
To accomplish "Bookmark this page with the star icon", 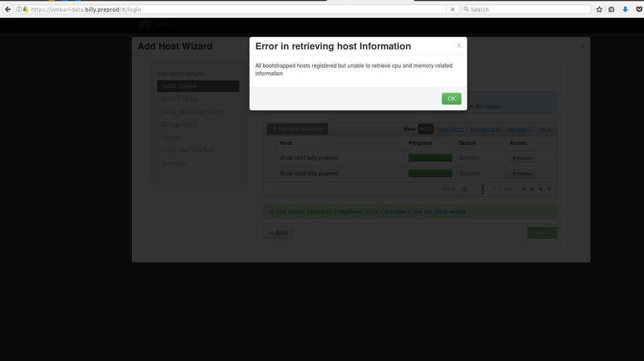I will click(x=600, y=10).
